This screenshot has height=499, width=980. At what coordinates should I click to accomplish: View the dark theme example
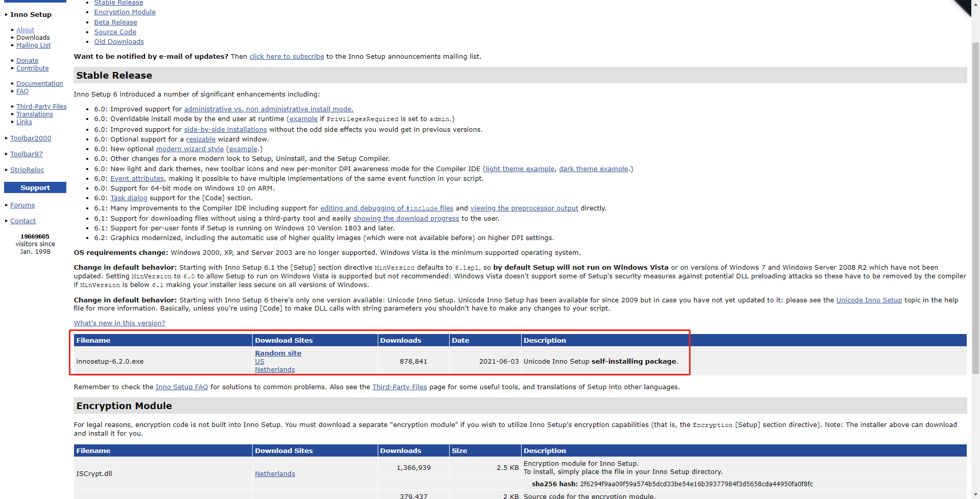(594, 169)
